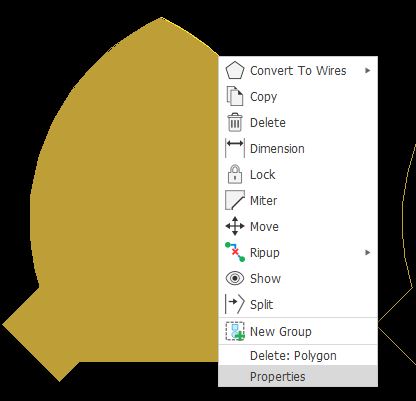416x401 pixels.
Task: Select the Dimension text entry
Action: click(x=277, y=148)
